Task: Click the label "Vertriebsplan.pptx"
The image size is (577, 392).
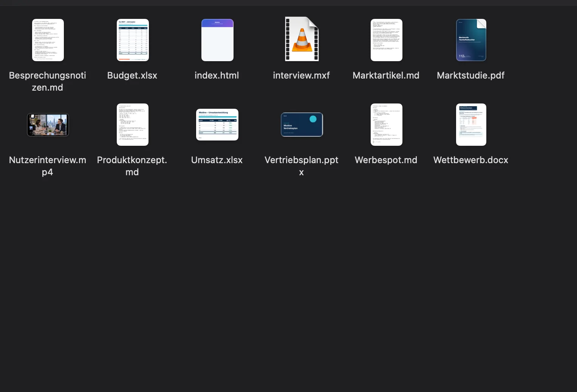Action: (302, 166)
